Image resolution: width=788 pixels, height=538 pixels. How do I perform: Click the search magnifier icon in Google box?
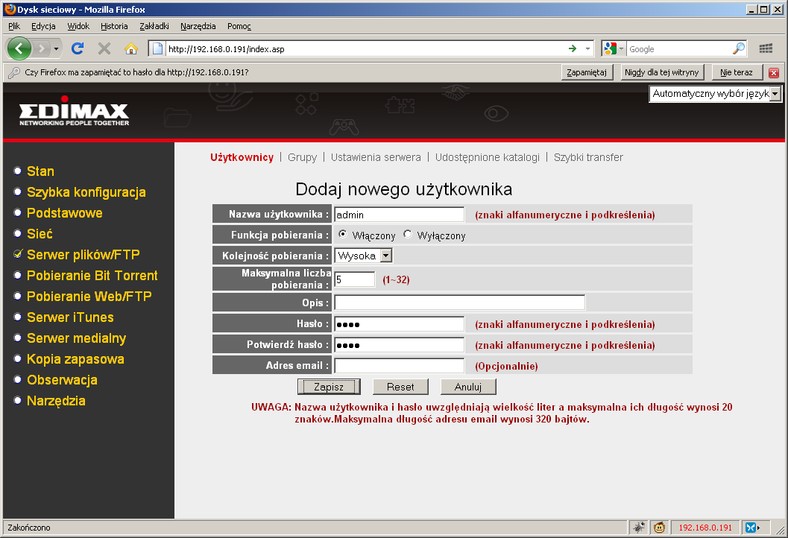739,48
